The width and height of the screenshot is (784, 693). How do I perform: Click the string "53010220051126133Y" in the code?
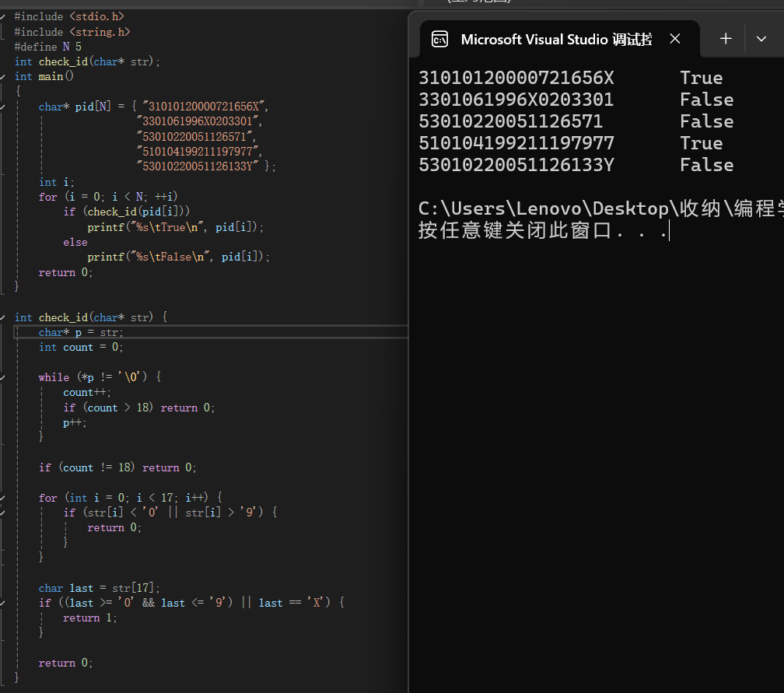tap(197, 166)
